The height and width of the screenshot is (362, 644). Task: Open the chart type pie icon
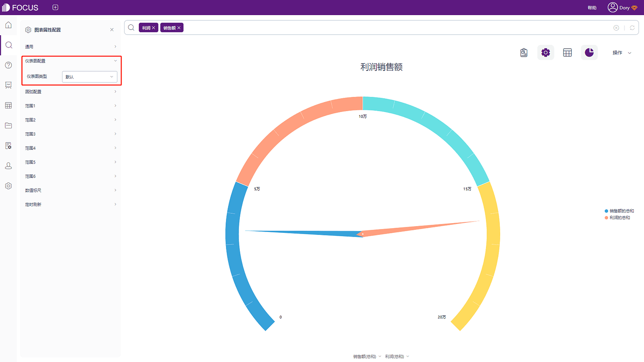pos(589,52)
